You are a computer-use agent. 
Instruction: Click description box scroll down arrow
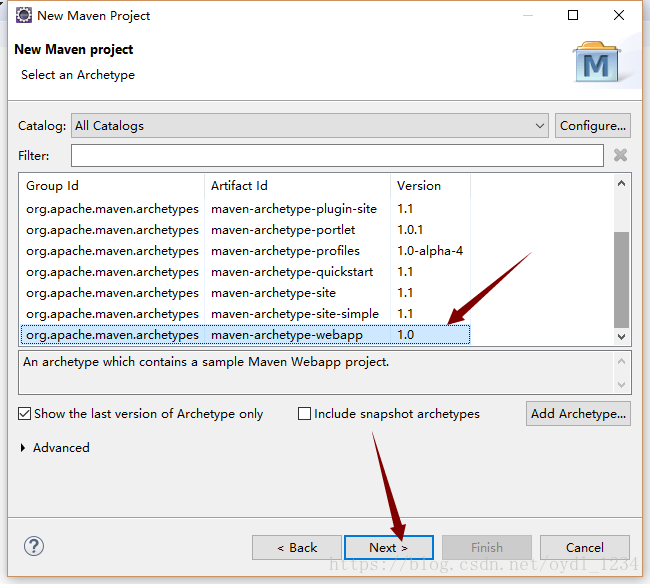621,385
